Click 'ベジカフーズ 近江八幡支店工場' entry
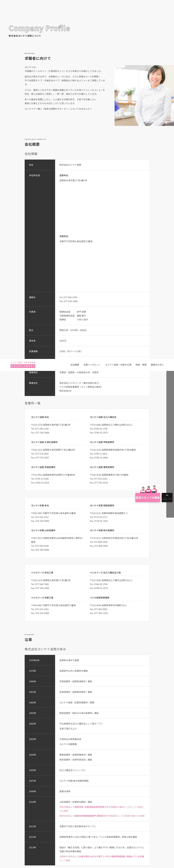 point(105,572)
